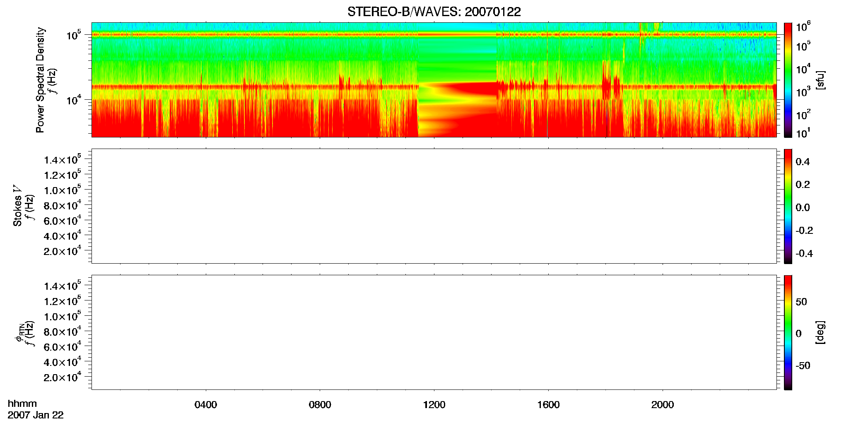Click the empty phi RTN plot panel

click(x=434, y=332)
